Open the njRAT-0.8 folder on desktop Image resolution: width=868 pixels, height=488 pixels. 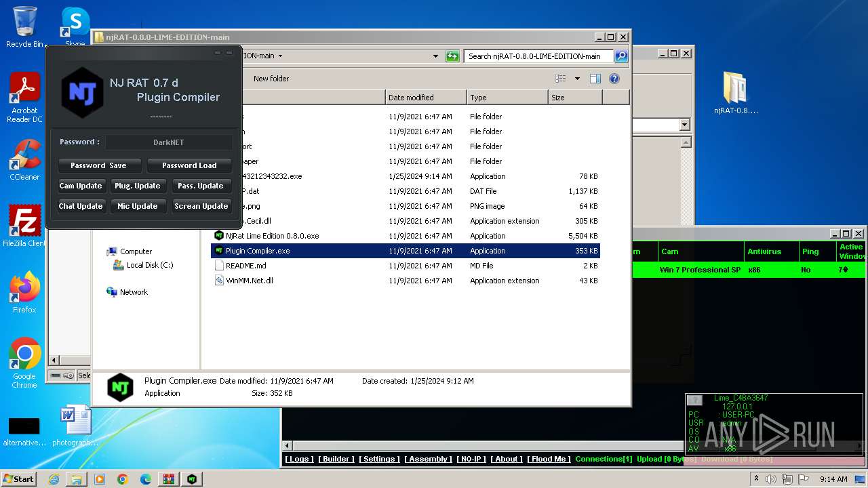pyautogui.click(x=736, y=93)
